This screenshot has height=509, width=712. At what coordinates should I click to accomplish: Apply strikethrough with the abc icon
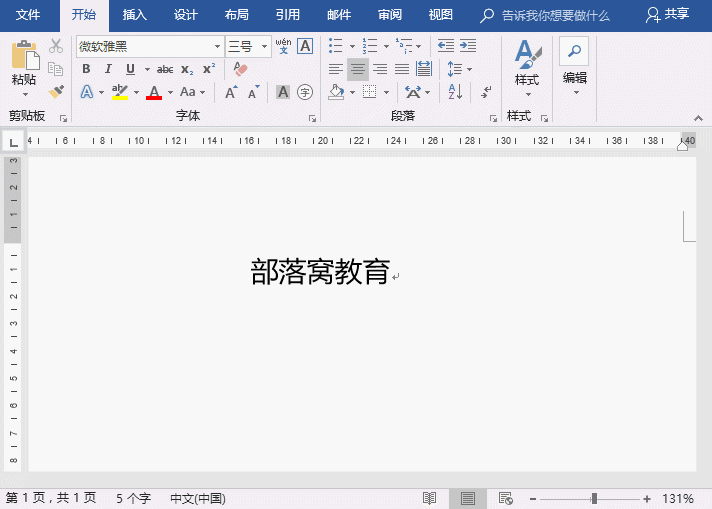165,69
